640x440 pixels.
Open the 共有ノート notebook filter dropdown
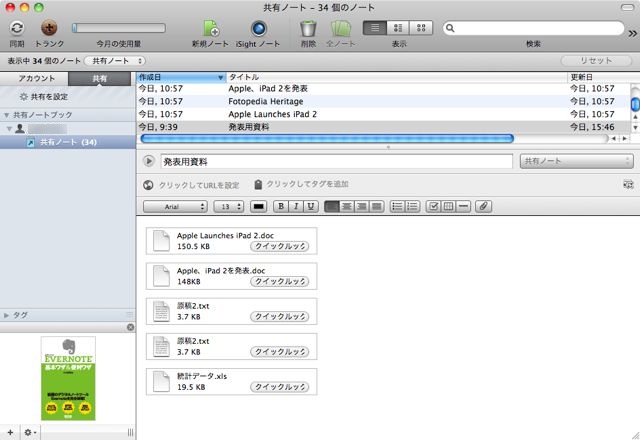point(115,61)
